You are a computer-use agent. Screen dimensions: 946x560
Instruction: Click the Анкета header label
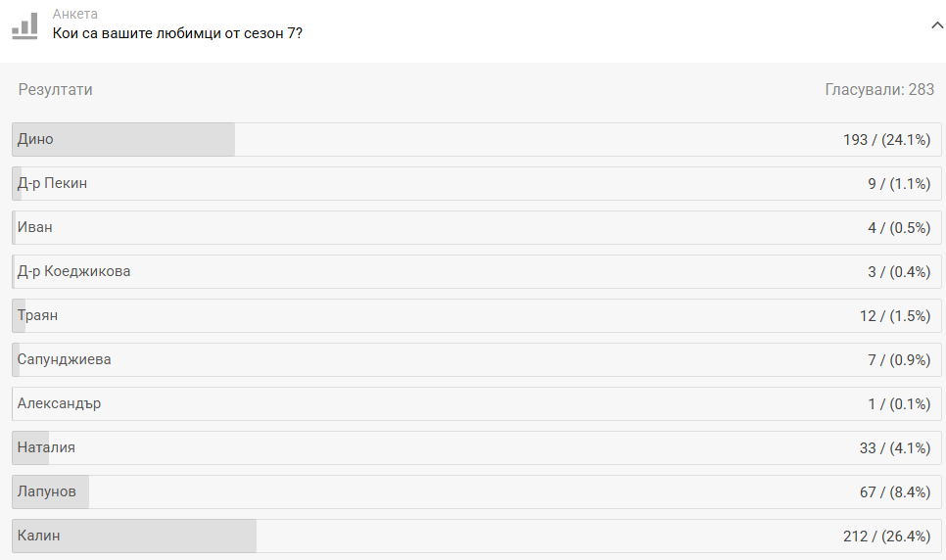click(74, 14)
